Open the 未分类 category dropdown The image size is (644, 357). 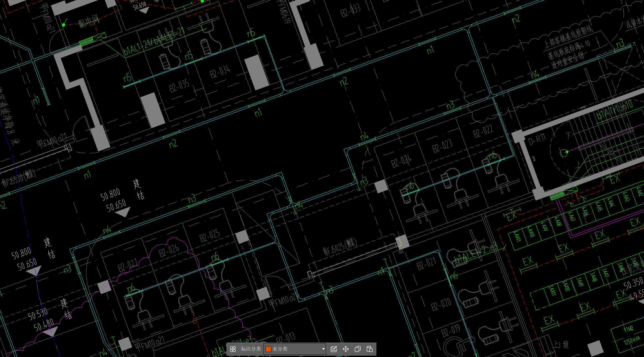295,349
